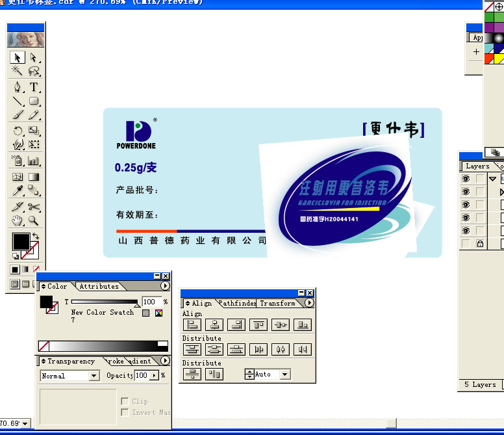504x435 pixels.
Task: Enable the Clip checkbox
Action: (125, 401)
